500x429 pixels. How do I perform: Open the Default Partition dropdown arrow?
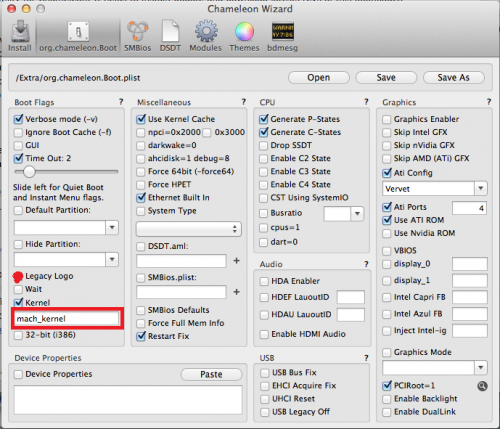coord(112,228)
